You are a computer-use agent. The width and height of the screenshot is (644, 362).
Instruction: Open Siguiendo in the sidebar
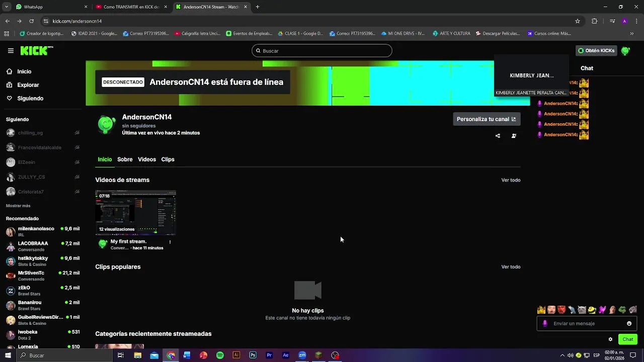coord(25,99)
